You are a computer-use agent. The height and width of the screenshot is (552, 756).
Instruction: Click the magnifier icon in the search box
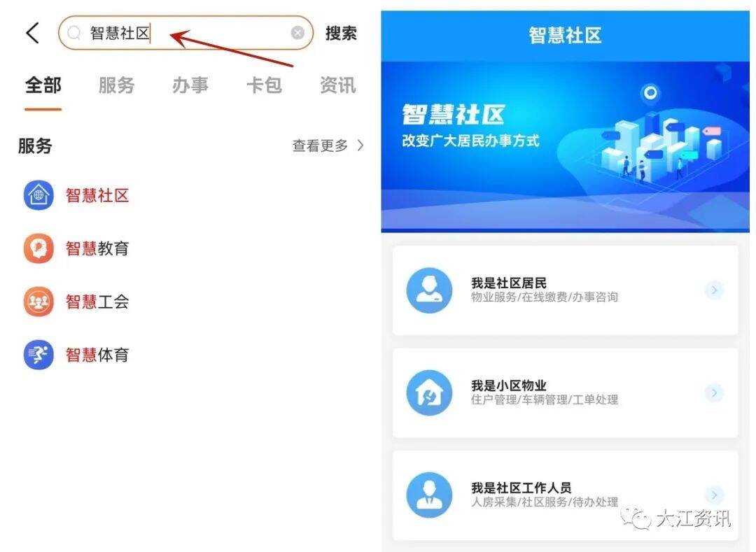click(x=73, y=33)
